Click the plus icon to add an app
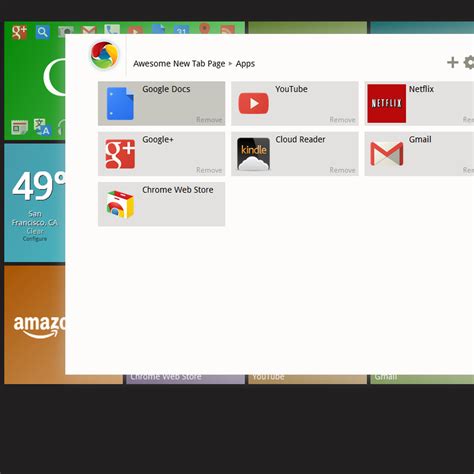This screenshot has width=474, height=474. tap(452, 62)
